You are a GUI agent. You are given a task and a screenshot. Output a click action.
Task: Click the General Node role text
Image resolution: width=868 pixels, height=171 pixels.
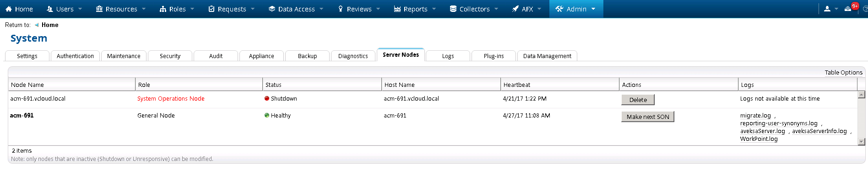(x=156, y=116)
